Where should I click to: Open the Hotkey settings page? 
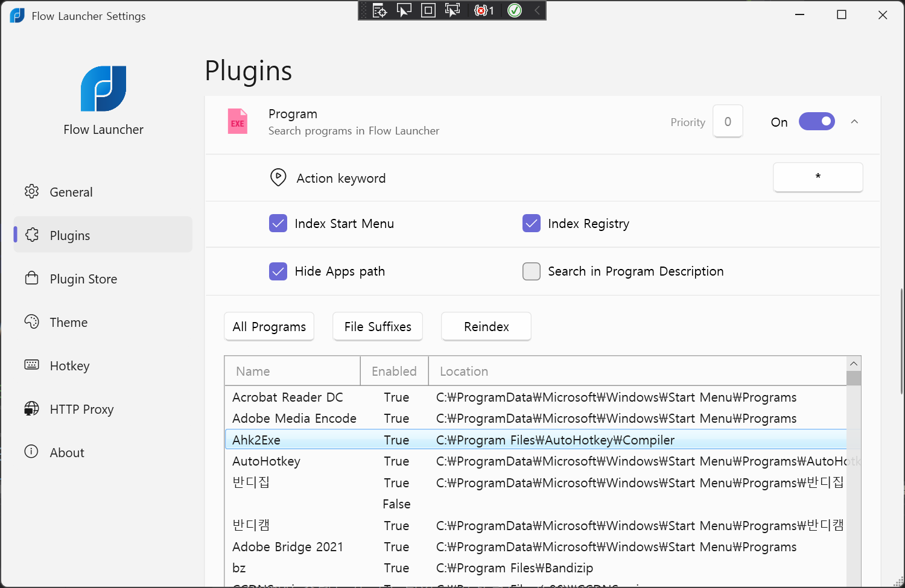[103, 365]
